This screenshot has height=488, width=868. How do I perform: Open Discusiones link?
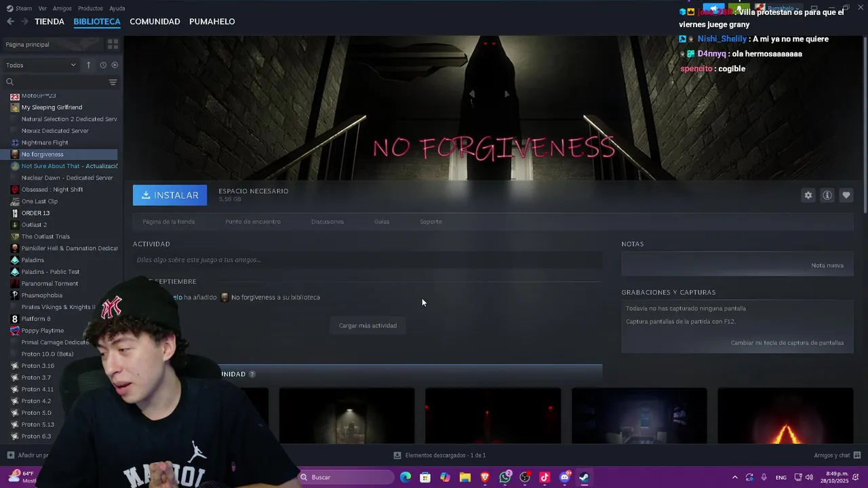pyautogui.click(x=328, y=222)
